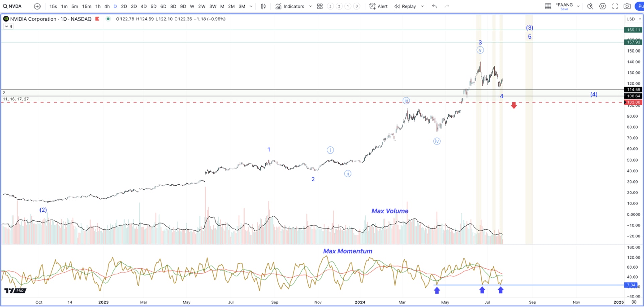The image size is (644, 307).
Task: Switch to 5D timeframe
Action: click(x=153, y=6)
